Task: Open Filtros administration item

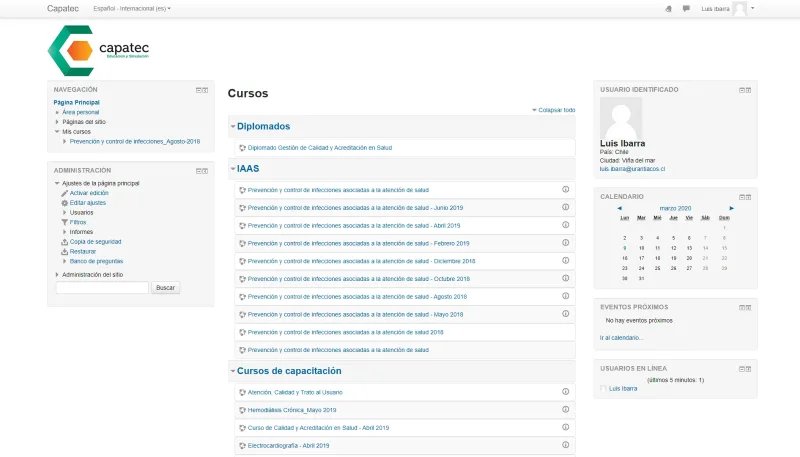Action: pyautogui.click(x=78, y=222)
